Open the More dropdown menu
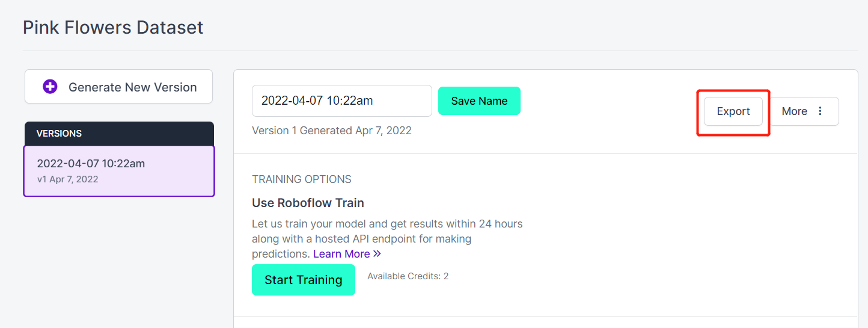 click(x=804, y=111)
